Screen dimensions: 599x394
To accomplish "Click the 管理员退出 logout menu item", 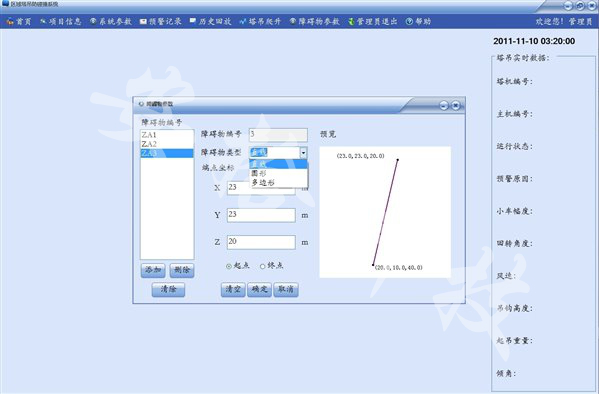I will click(x=372, y=22).
